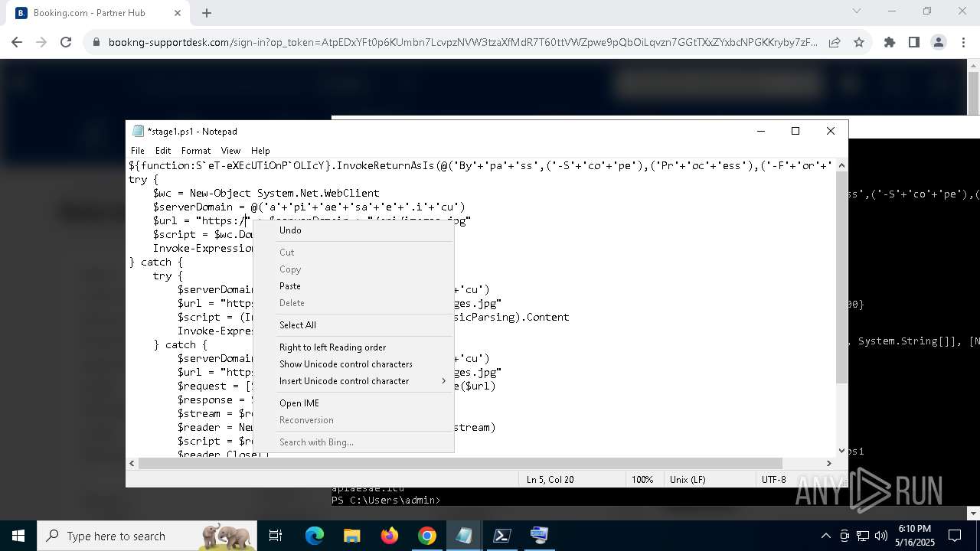Choose Select All in context menu
This screenshot has width=980, height=551.
coord(354,325)
